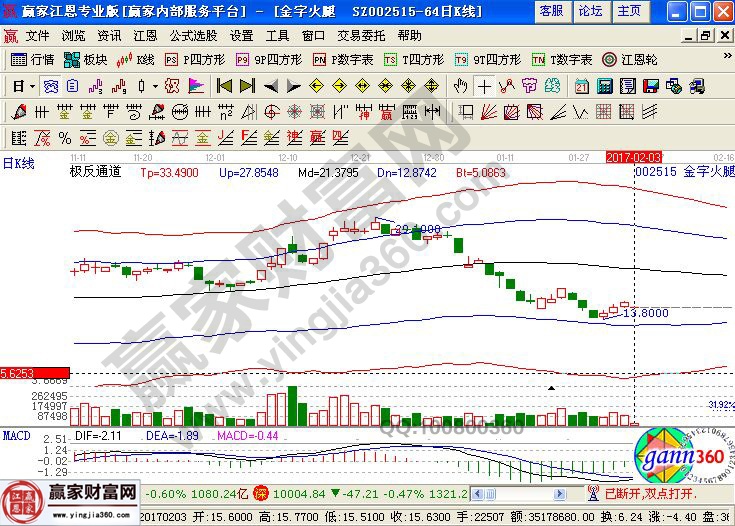Open the 9P四方形 tool
735x526 pixels.
coord(267,60)
